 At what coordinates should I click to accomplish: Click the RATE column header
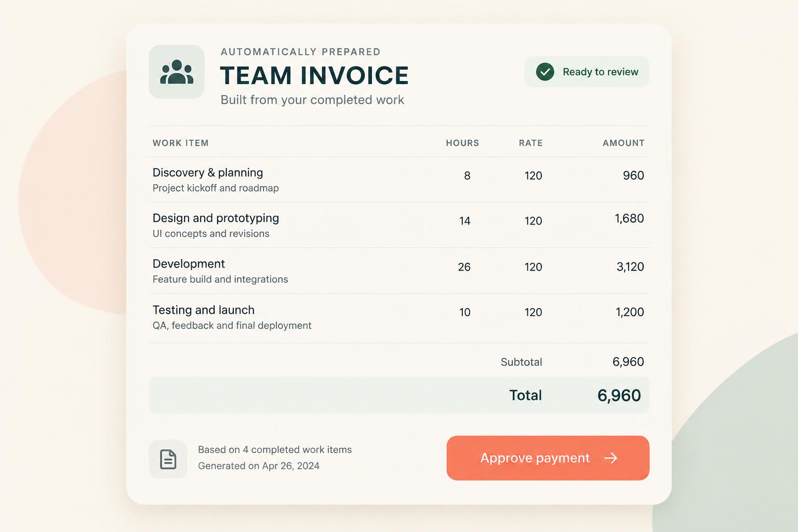point(530,143)
